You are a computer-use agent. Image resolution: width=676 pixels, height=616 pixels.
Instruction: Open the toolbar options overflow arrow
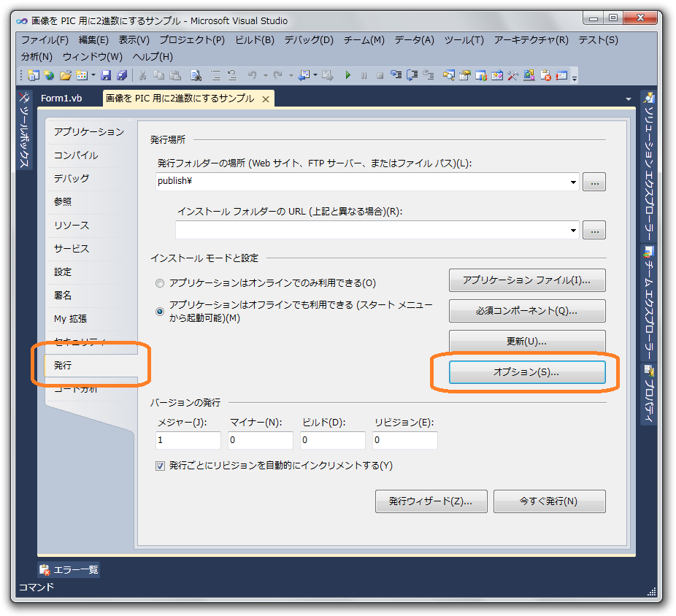[x=575, y=77]
